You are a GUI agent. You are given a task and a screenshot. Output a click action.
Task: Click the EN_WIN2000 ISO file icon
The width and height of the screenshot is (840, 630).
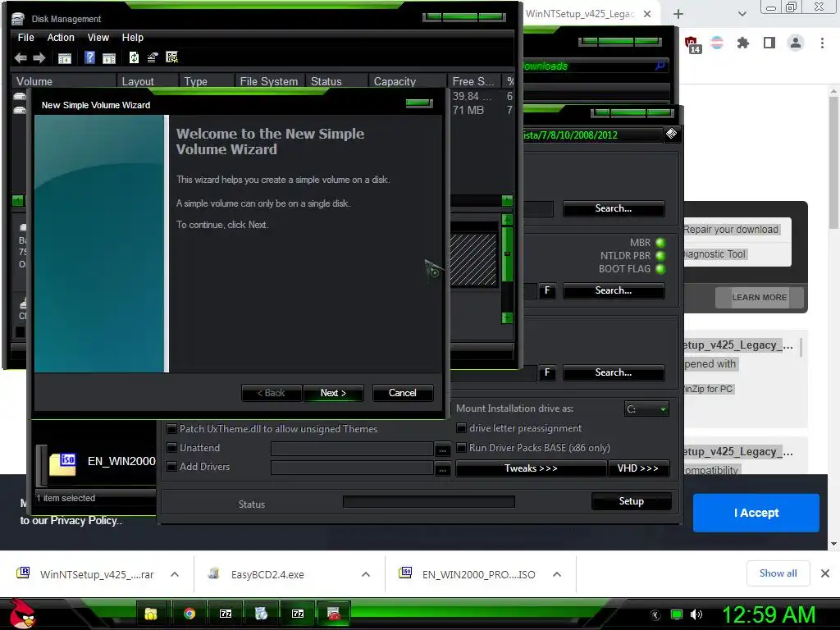62,463
